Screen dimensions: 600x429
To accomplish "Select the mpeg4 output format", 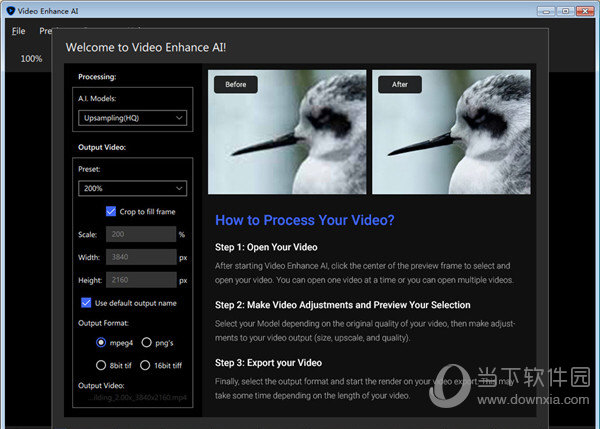I will pos(101,343).
